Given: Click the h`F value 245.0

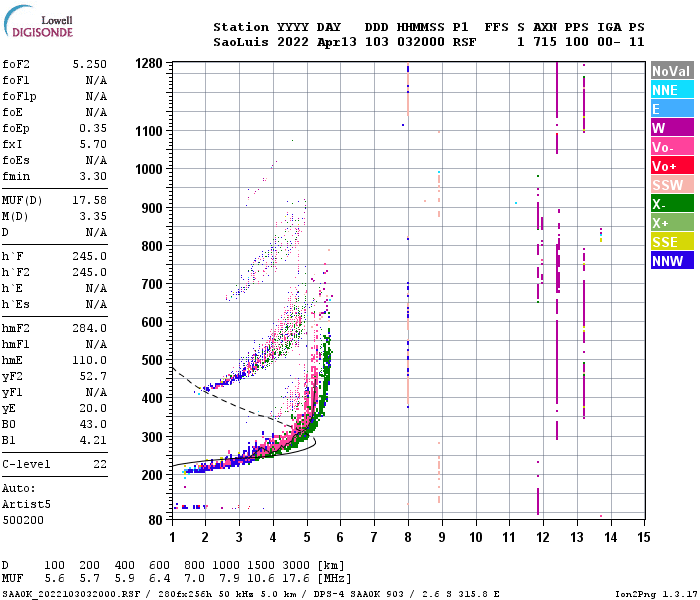Looking at the screenshot, I should pos(90,257).
